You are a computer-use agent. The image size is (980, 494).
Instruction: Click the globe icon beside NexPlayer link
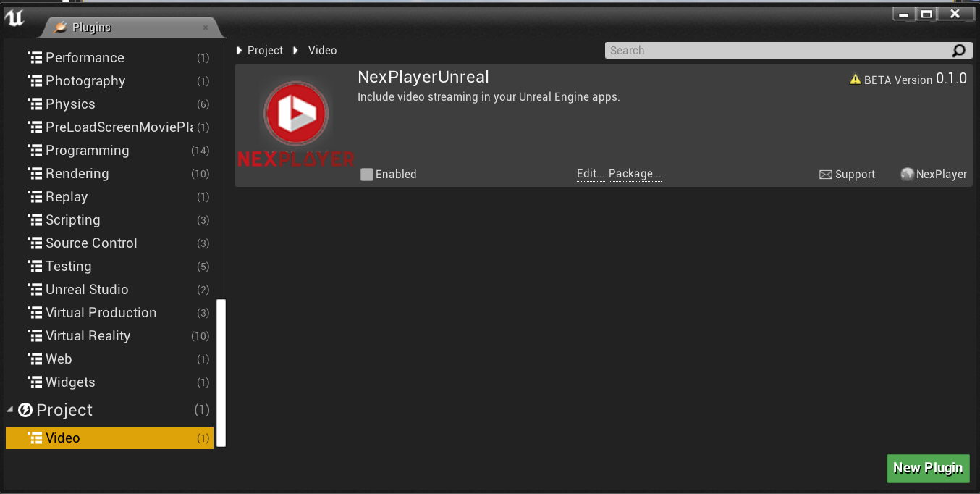pos(908,174)
